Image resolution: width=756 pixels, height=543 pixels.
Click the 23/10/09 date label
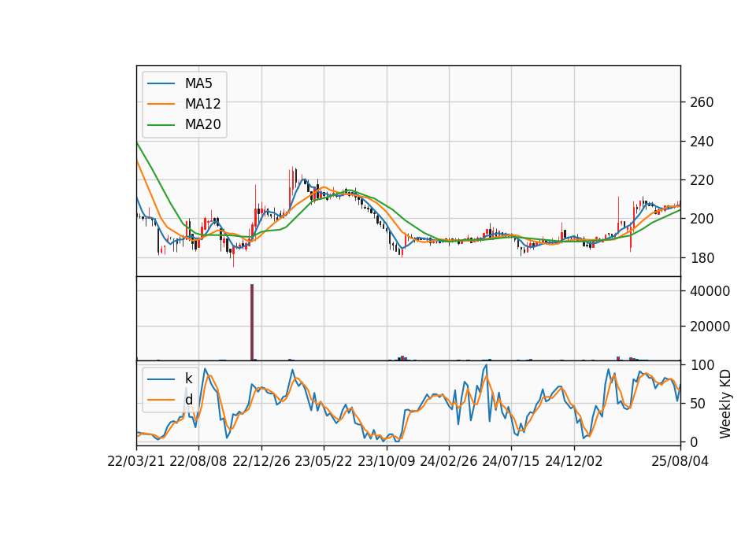tap(386, 461)
